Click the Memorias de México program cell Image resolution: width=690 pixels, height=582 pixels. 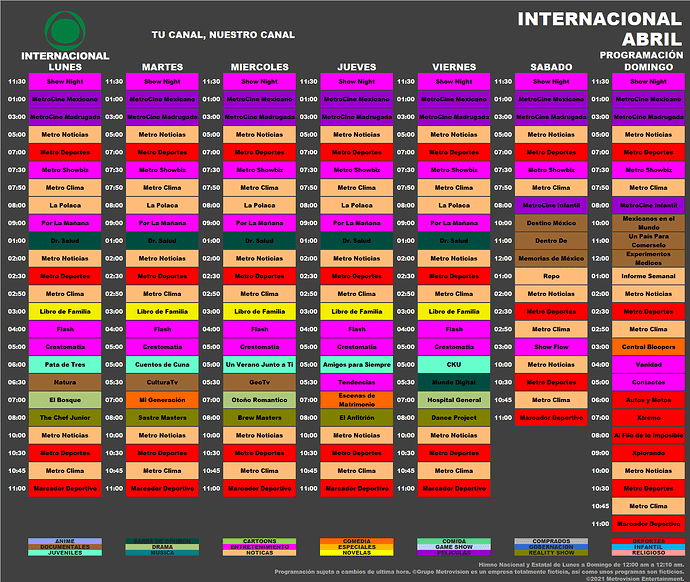(551, 258)
